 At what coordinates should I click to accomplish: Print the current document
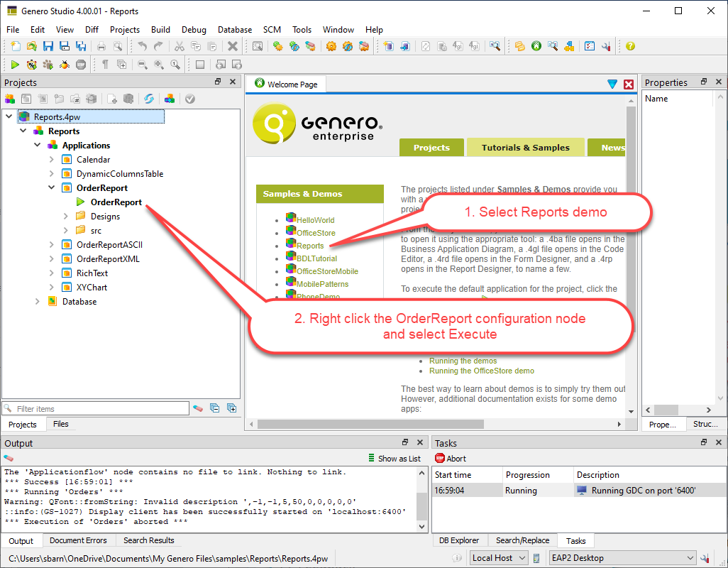pos(100,45)
